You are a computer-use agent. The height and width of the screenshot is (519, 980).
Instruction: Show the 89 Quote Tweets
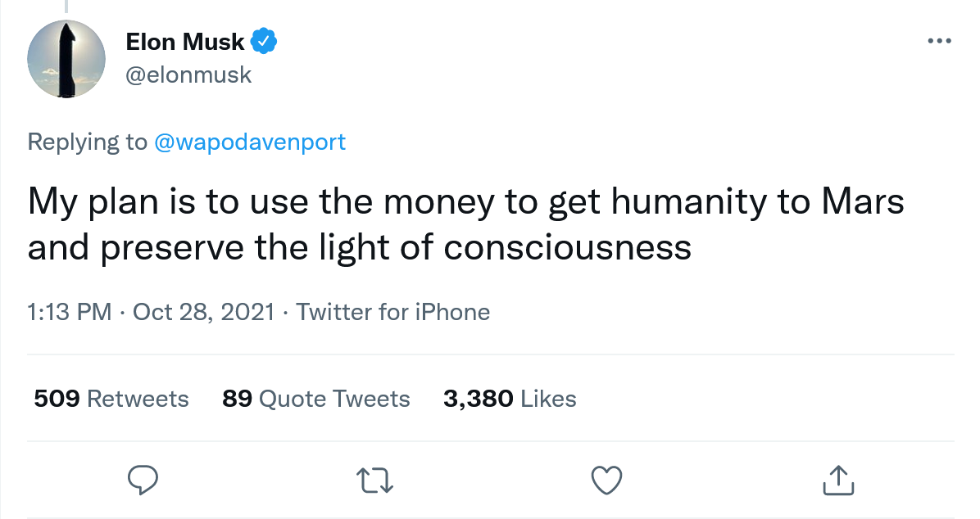coord(316,399)
